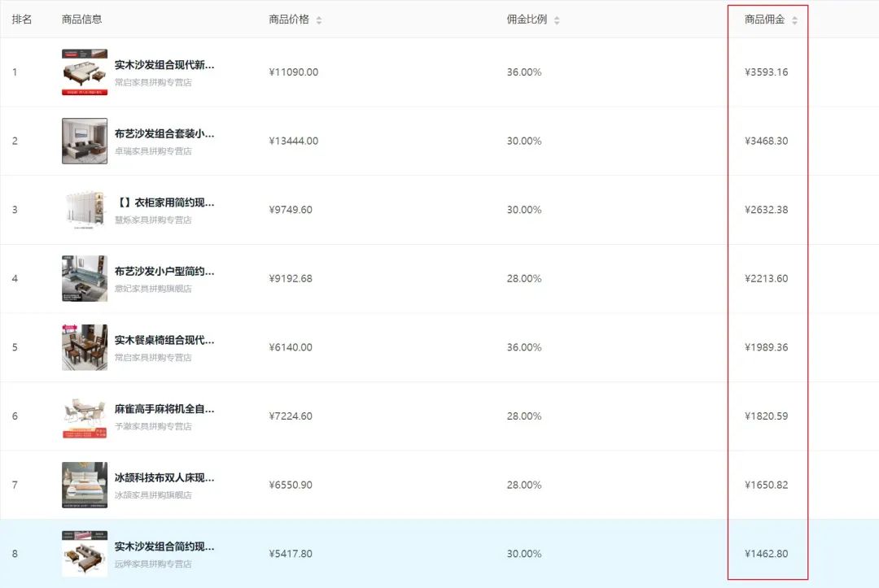This screenshot has width=879, height=588.
Task: Click the 布艺沙发组合套装 product image
Action: click(84, 141)
